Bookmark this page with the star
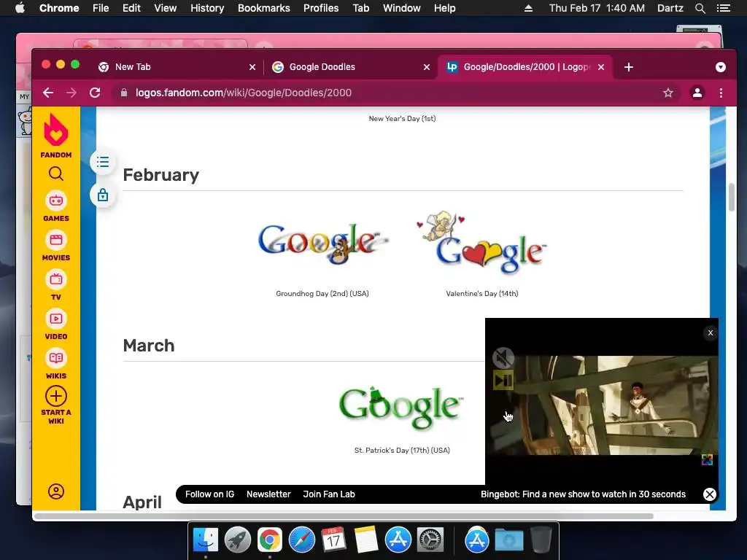 [x=668, y=93]
